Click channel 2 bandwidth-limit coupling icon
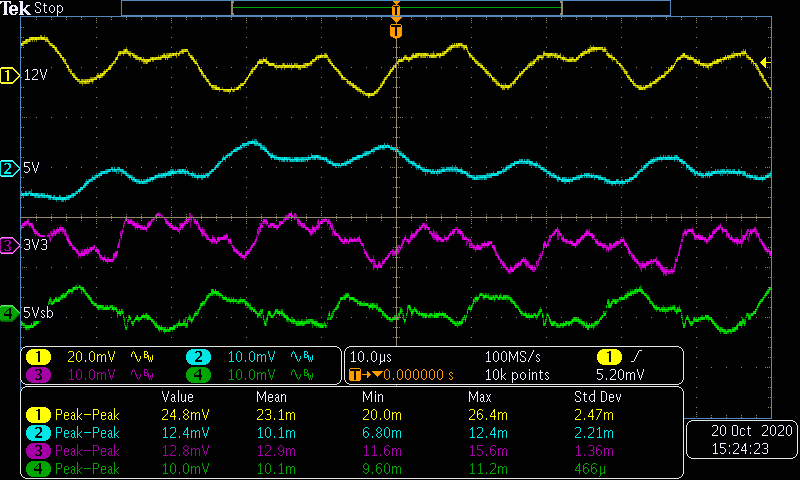800x480 pixels. pos(302,357)
